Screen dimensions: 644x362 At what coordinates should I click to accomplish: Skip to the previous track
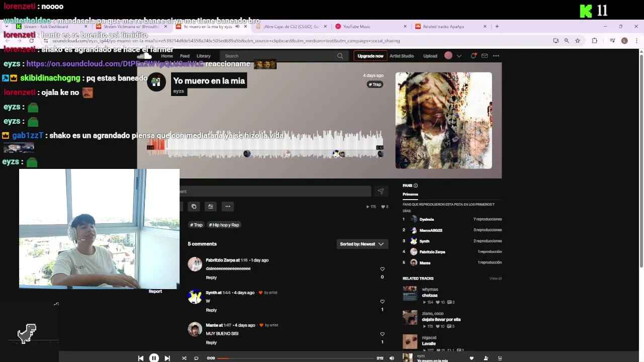click(140, 358)
